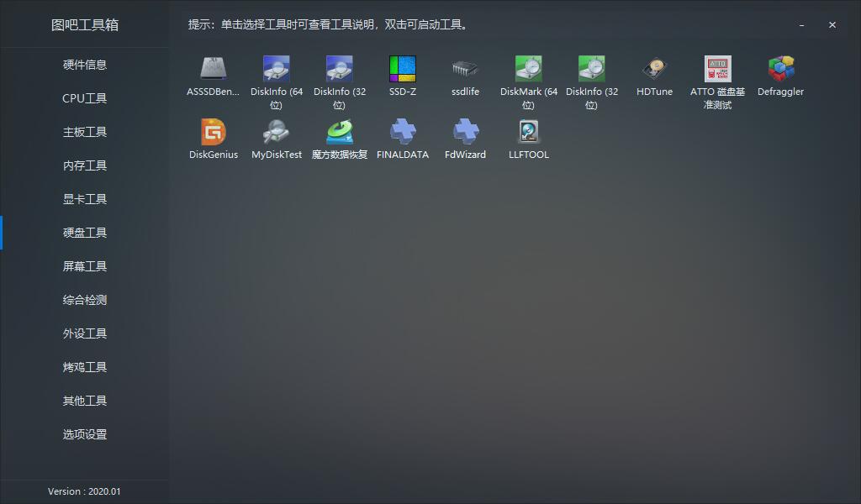Open the 硬件信息 category in sidebar

85,65
